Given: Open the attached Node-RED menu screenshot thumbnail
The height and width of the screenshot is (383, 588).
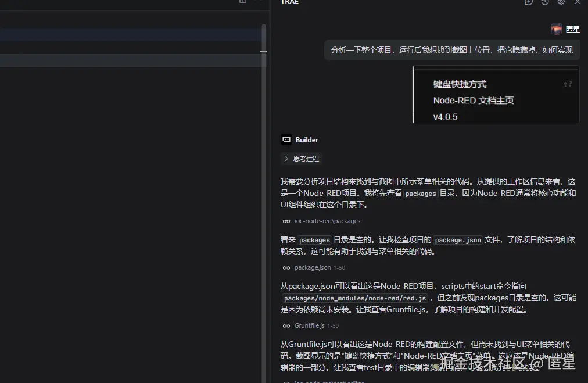Looking at the screenshot, I should (x=496, y=95).
